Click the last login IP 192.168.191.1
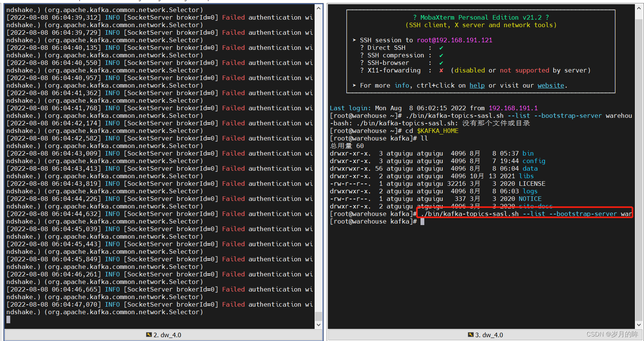The image size is (644, 341). (x=513, y=108)
